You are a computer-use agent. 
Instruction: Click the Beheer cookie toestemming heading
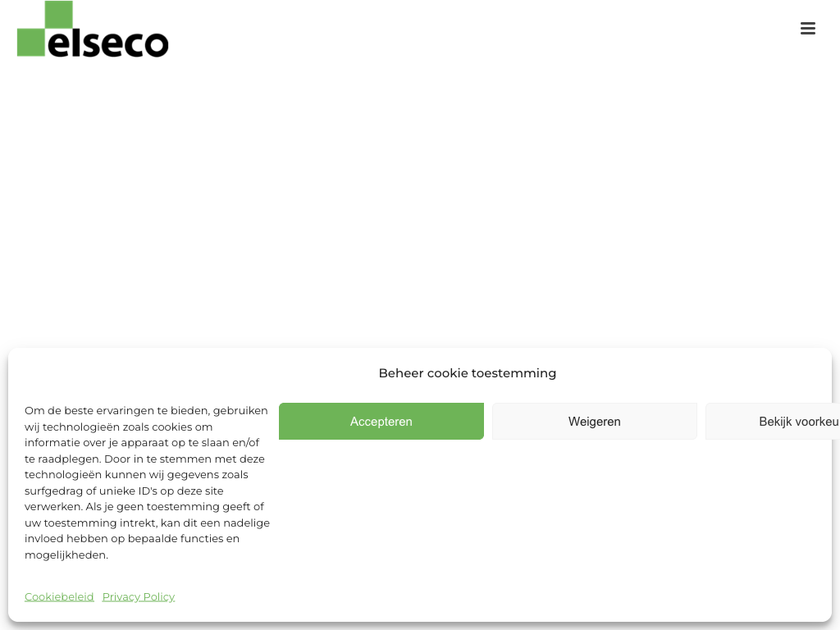[468, 373]
